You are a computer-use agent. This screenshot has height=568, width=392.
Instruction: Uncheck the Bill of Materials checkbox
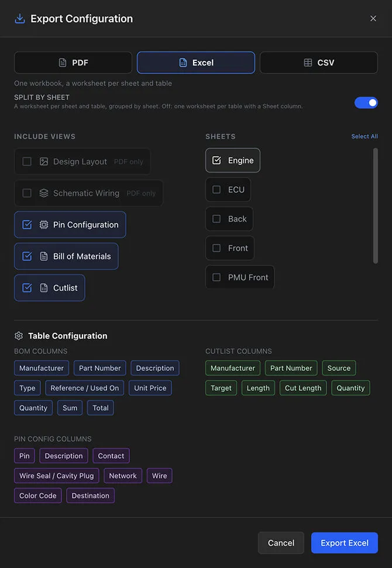27,256
